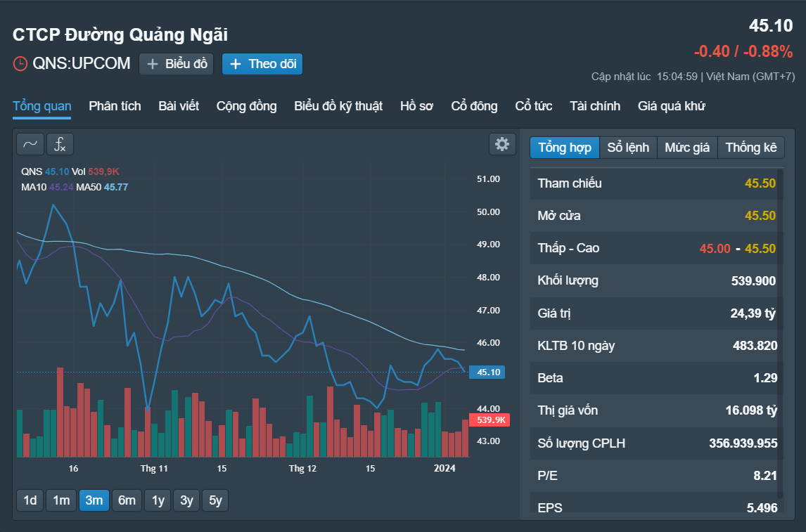Click the red 539.9K volume label on chart
The width and height of the screenshot is (806, 532).
(x=490, y=420)
